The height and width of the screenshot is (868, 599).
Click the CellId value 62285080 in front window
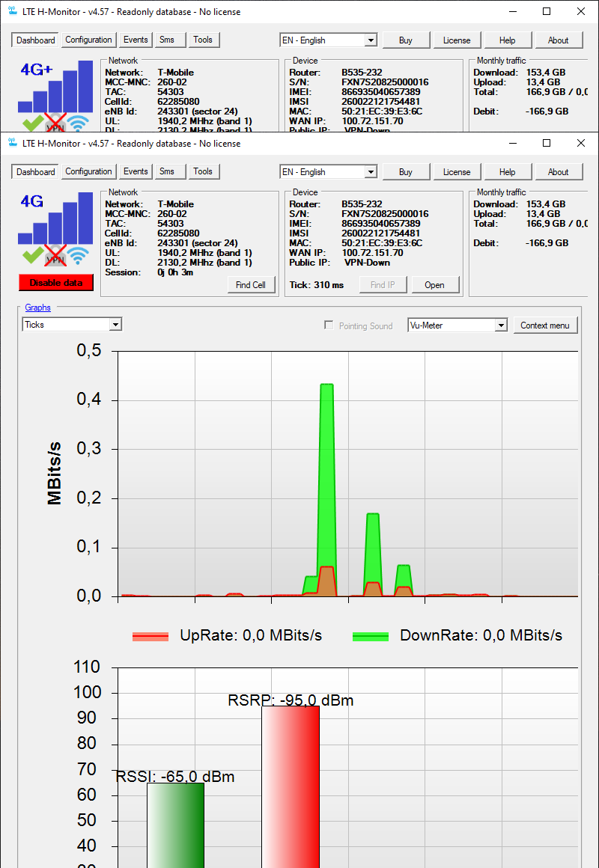178,233
